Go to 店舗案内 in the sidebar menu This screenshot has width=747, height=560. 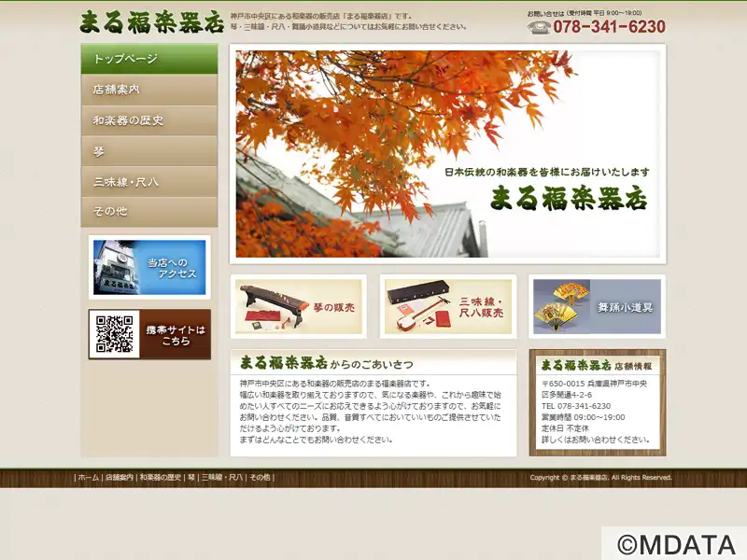coord(149,90)
